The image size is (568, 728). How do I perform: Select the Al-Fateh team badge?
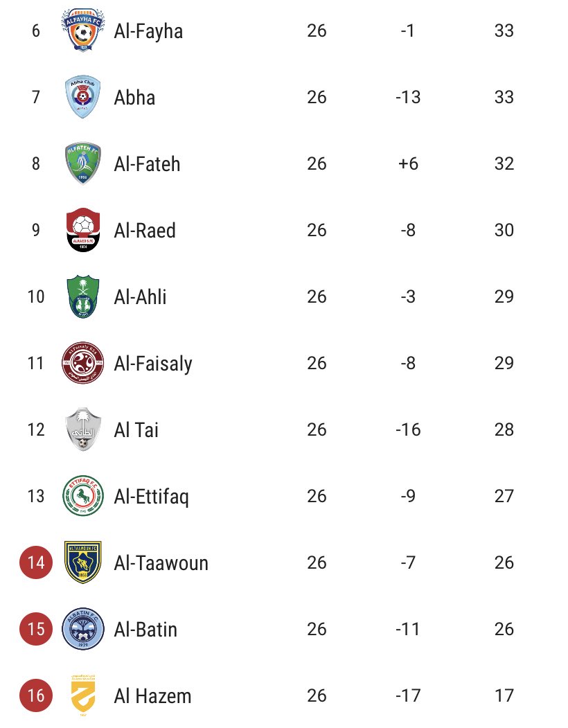click(82, 163)
